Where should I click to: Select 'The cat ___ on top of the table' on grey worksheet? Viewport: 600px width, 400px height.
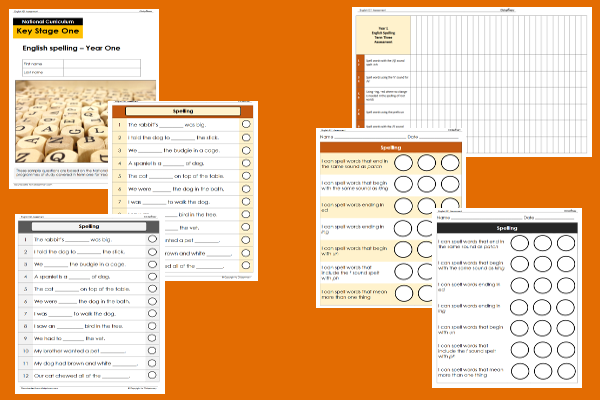pos(82,289)
